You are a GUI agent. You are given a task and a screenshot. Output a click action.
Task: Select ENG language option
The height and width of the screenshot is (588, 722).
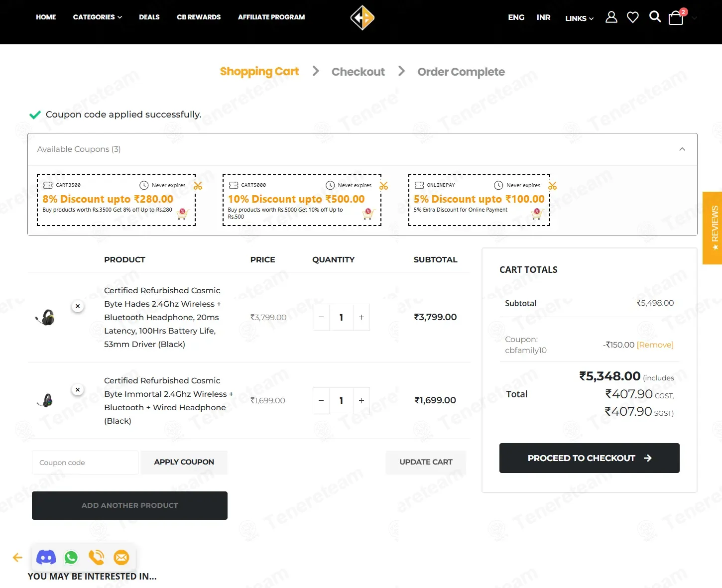point(516,17)
